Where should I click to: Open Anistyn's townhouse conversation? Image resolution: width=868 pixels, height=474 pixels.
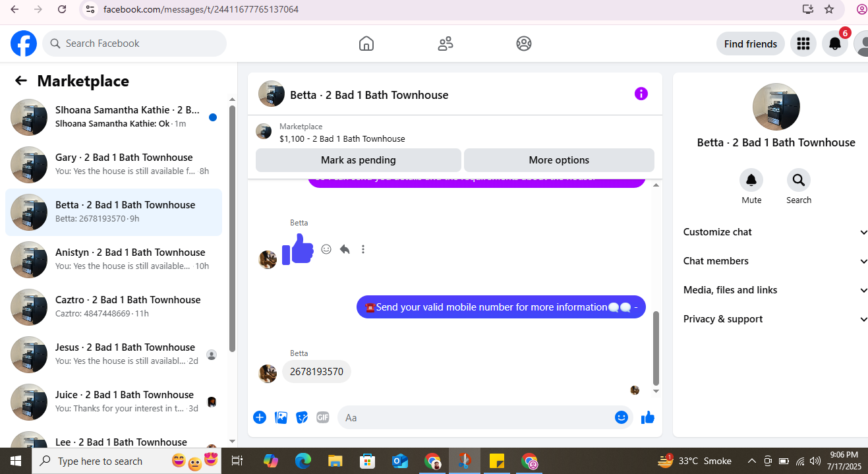click(113, 259)
